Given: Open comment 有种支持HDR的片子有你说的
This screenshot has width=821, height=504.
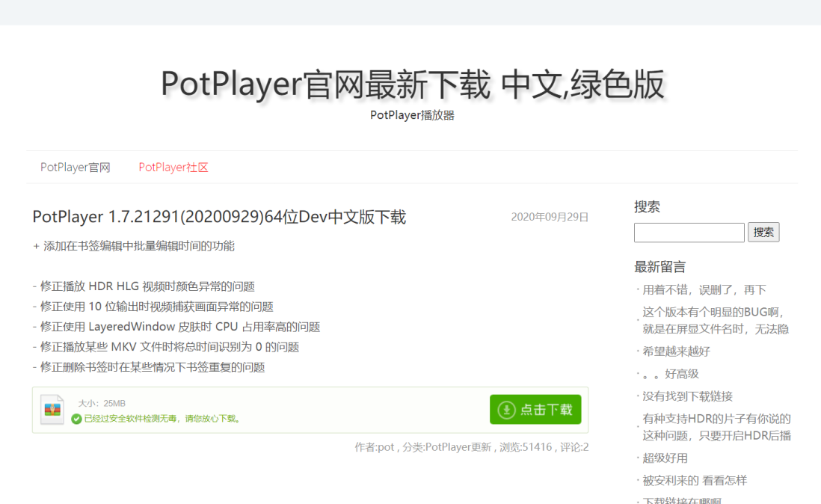Looking at the screenshot, I should (717, 427).
